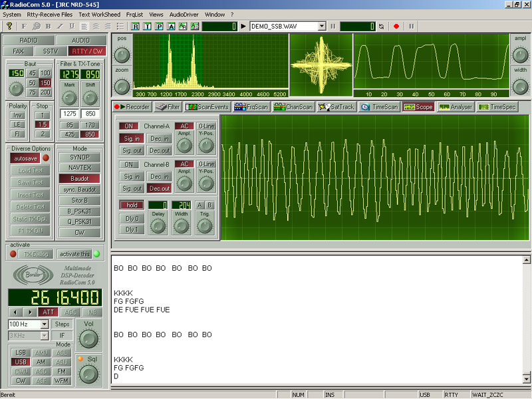
Task: Align text left in toolbar
Action: pos(84,26)
